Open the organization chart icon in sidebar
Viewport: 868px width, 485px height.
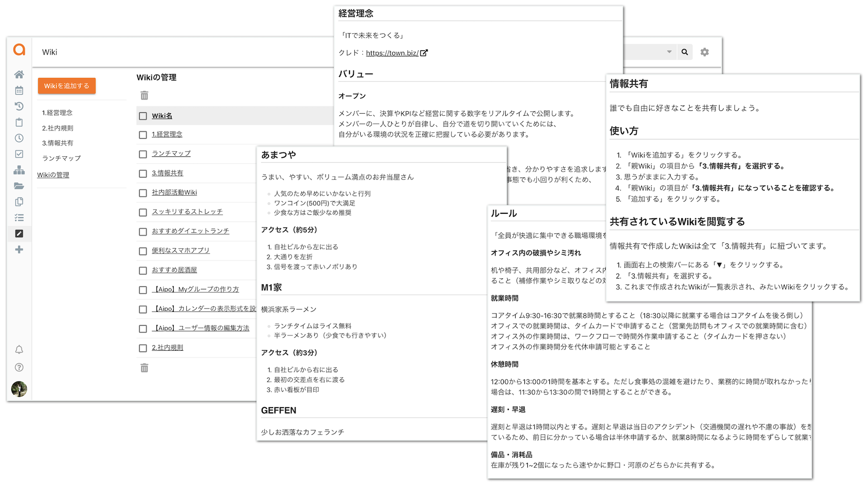point(19,170)
